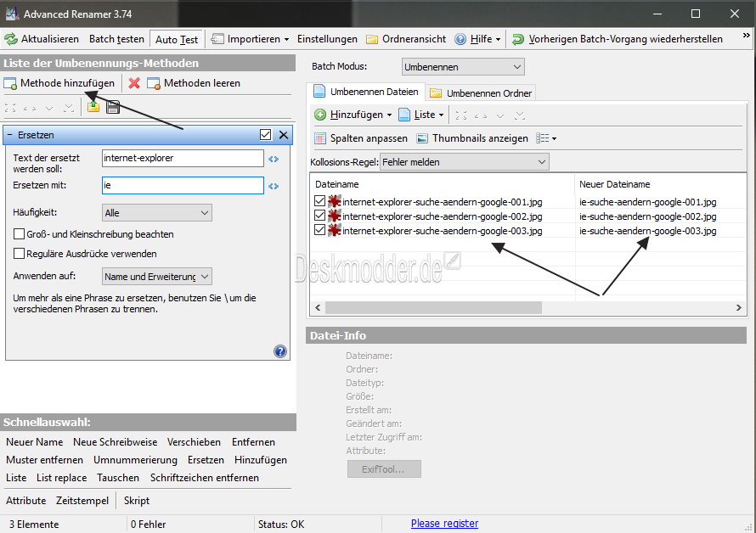
Task: Run Batch testen
Action: pos(116,39)
